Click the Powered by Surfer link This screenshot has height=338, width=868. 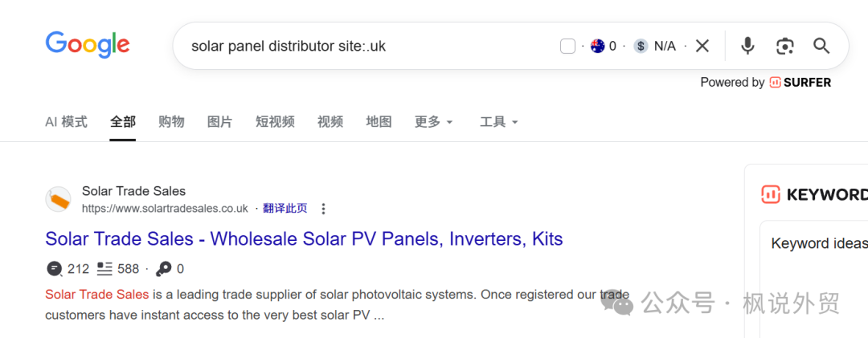point(765,82)
